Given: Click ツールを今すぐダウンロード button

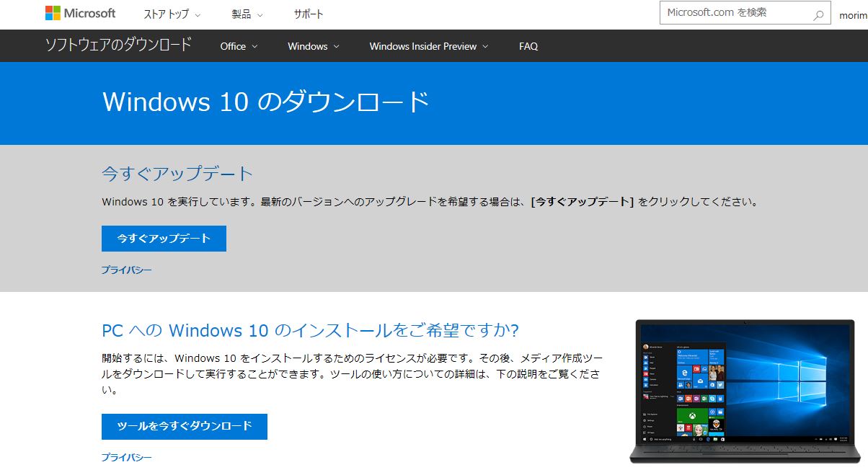Looking at the screenshot, I should pos(185,426).
